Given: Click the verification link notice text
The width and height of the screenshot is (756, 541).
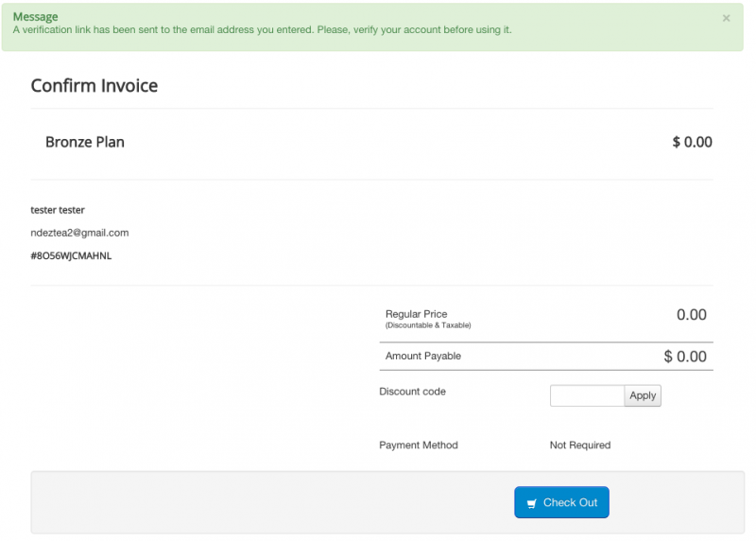Looking at the screenshot, I should tap(262, 30).
